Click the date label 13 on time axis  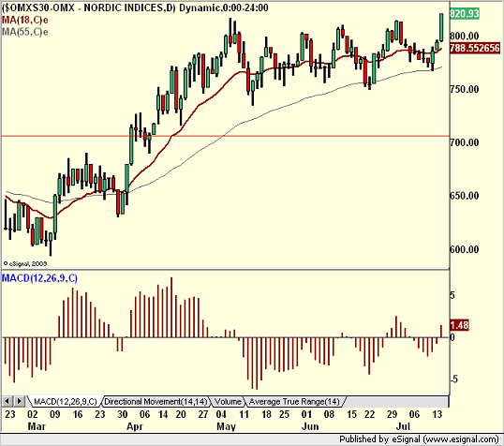pos(437,414)
